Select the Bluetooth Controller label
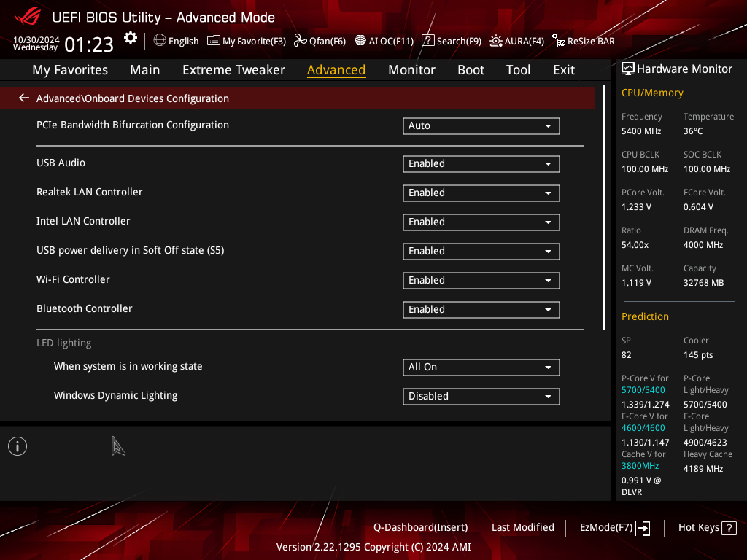 pos(85,308)
